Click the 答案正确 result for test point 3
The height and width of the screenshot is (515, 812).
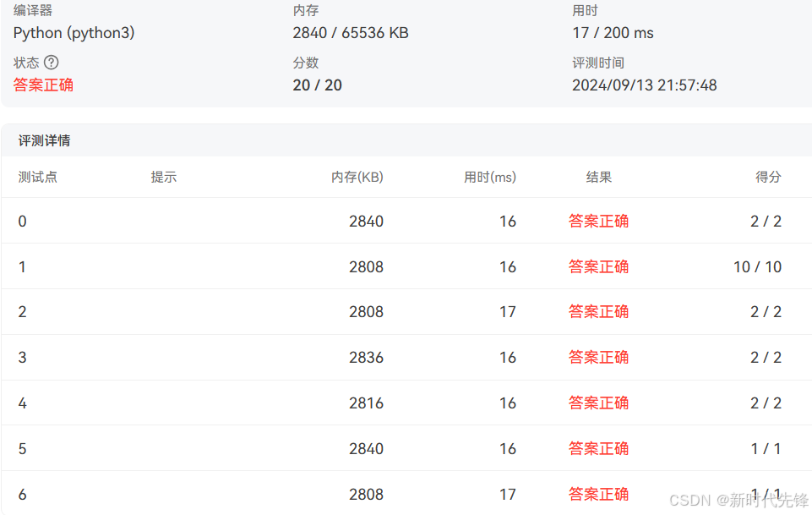[598, 357]
